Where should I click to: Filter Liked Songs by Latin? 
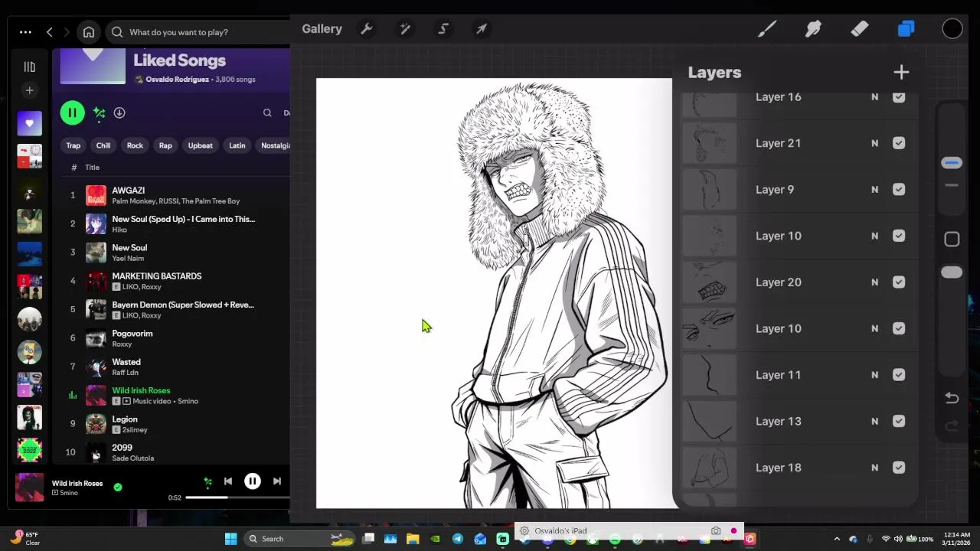click(x=237, y=145)
